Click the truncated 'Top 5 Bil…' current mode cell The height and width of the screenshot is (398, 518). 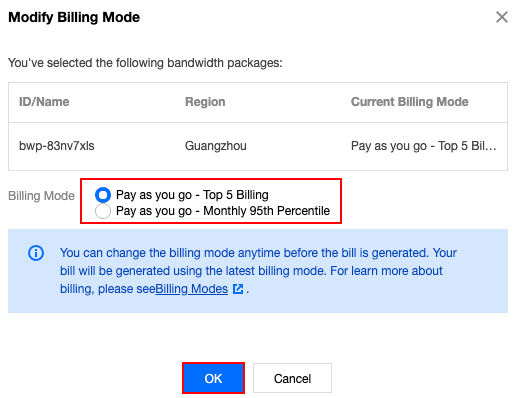pyautogui.click(x=424, y=146)
